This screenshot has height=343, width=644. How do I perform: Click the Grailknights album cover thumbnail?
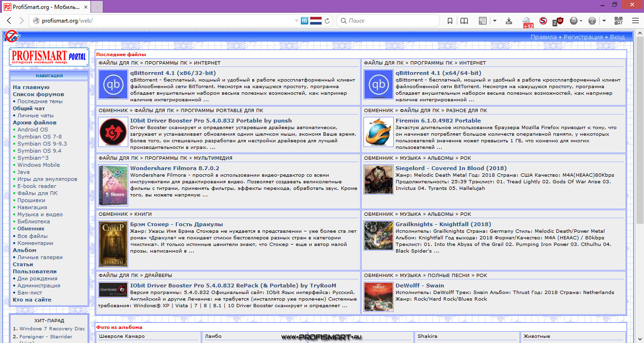[378, 236]
